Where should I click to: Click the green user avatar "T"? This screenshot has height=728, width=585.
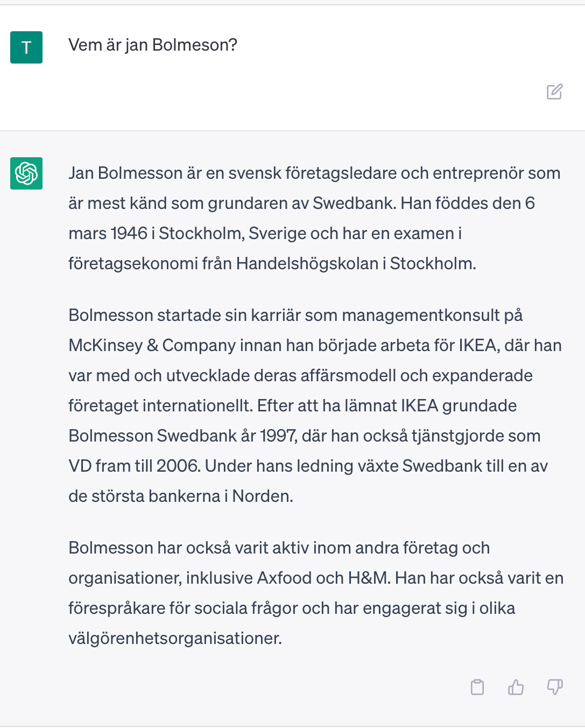(26, 47)
